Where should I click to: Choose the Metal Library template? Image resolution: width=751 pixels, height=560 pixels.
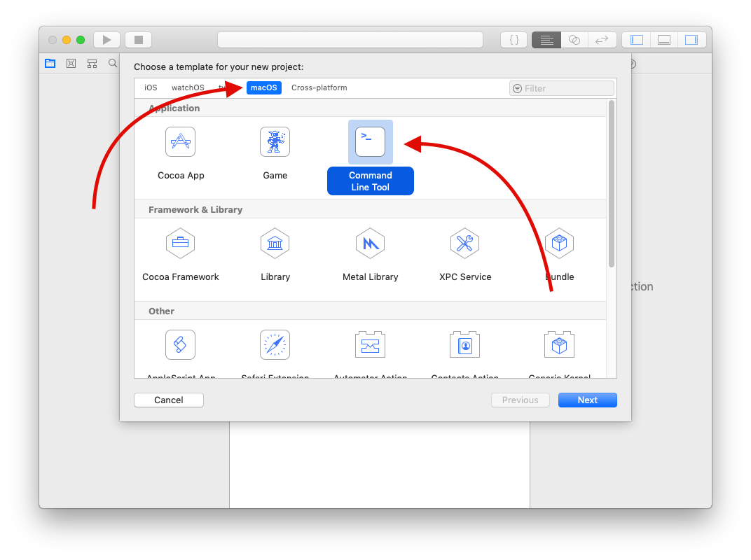(x=370, y=244)
